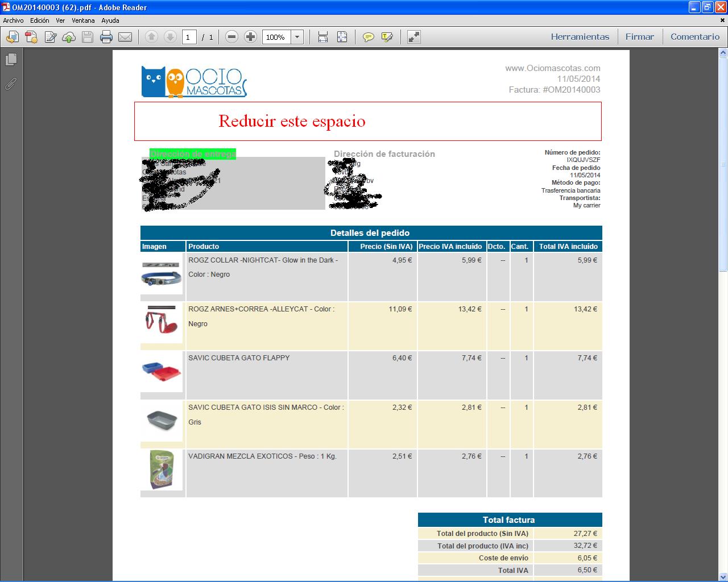The width and height of the screenshot is (728, 582).
Task: Click the 'Coste de envío' label
Action: (x=503, y=558)
